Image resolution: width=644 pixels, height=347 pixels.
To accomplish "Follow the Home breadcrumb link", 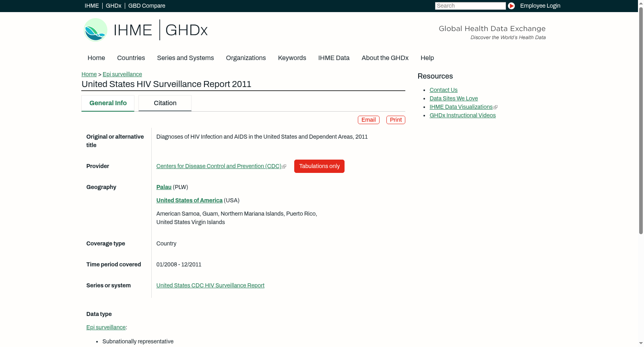I will (x=89, y=74).
